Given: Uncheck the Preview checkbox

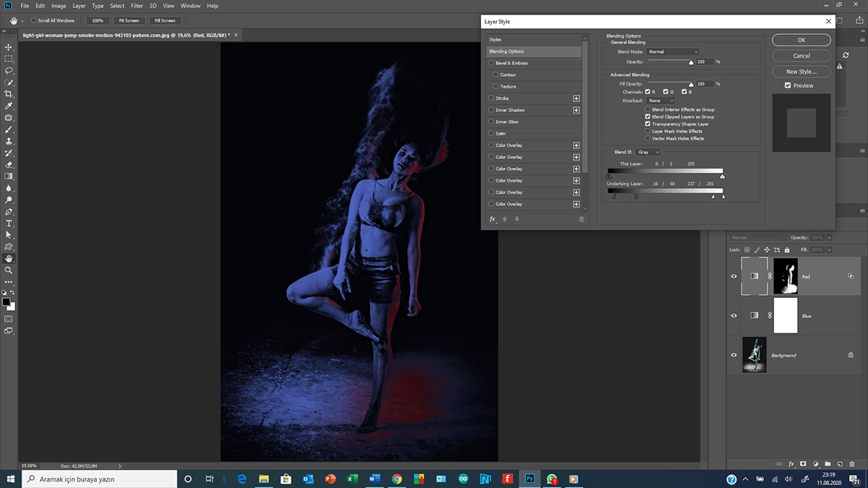Looking at the screenshot, I should coord(788,85).
